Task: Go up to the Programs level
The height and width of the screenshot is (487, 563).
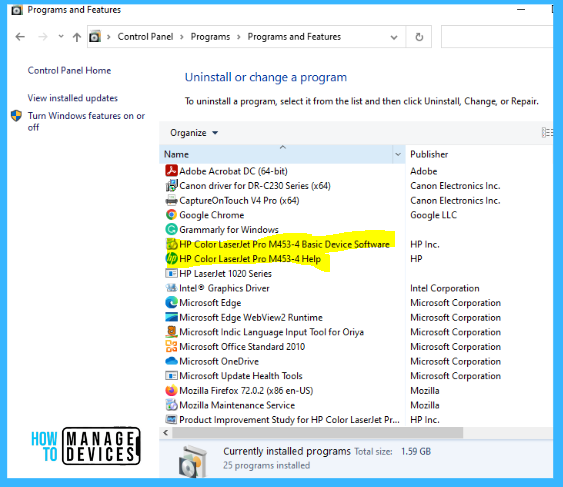Action: point(76,37)
